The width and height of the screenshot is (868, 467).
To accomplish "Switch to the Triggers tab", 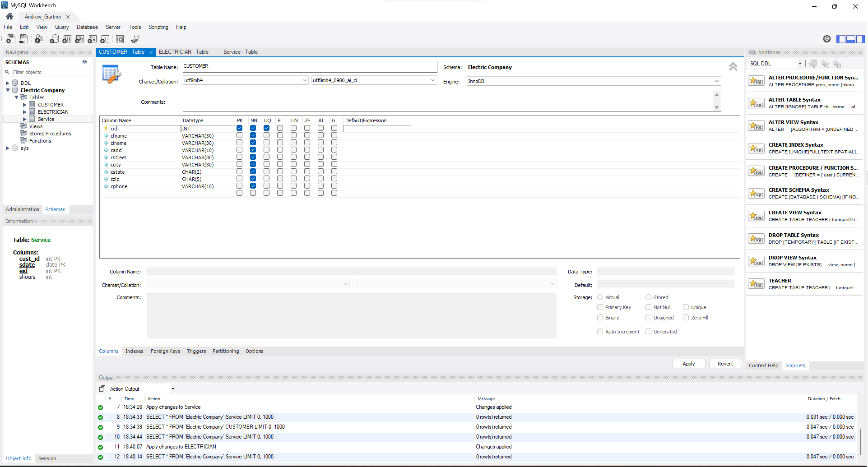I will point(196,351).
